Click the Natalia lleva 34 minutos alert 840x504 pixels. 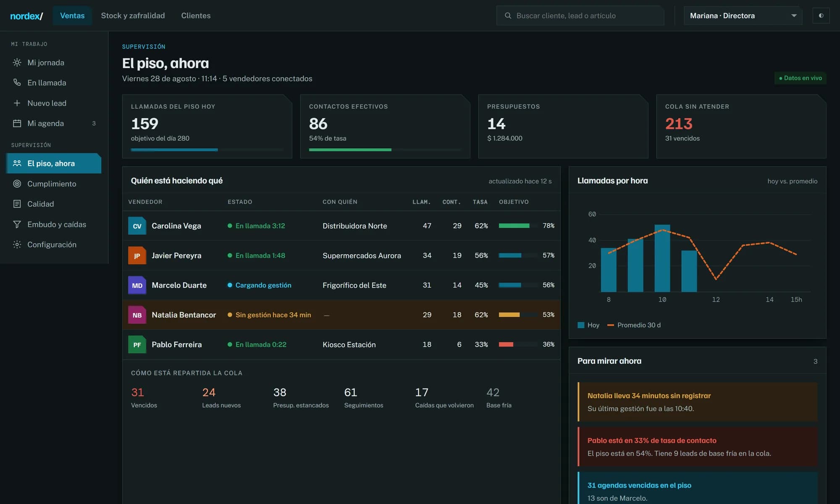697,402
